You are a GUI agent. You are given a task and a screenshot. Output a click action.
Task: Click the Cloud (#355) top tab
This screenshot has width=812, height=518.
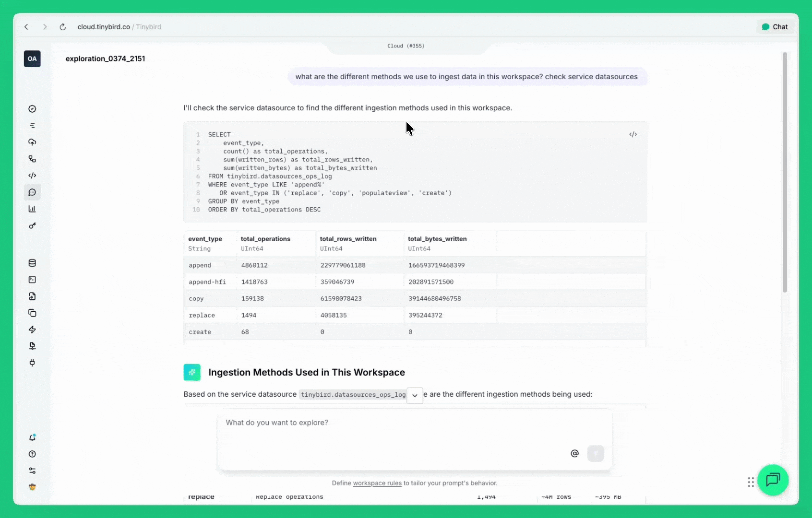(406, 46)
